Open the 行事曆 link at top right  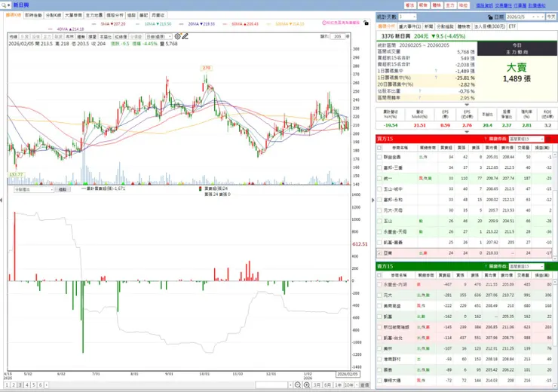tap(520, 5)
